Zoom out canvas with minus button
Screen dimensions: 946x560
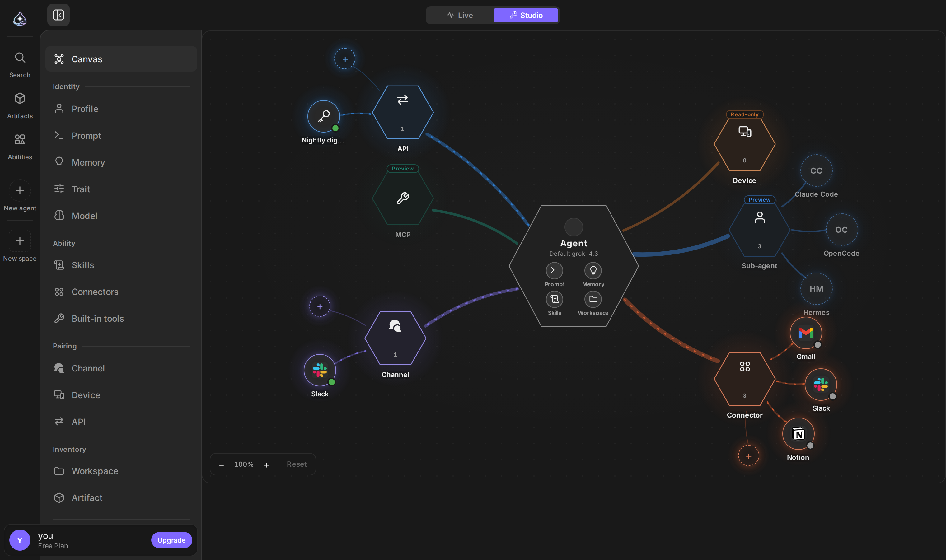point(221,464)
